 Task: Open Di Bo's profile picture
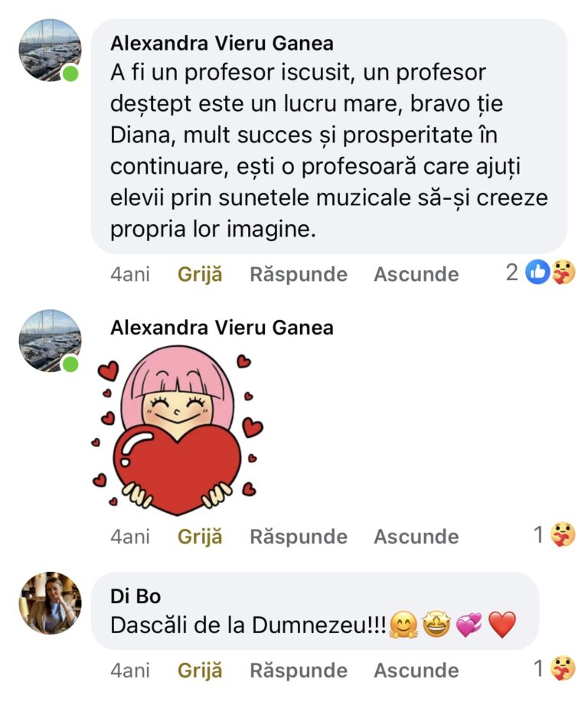click(x=51, y=602)
